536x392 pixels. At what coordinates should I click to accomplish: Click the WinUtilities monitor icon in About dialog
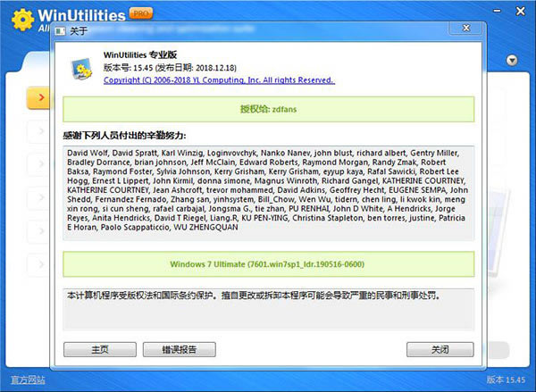(x=81, y=69)
